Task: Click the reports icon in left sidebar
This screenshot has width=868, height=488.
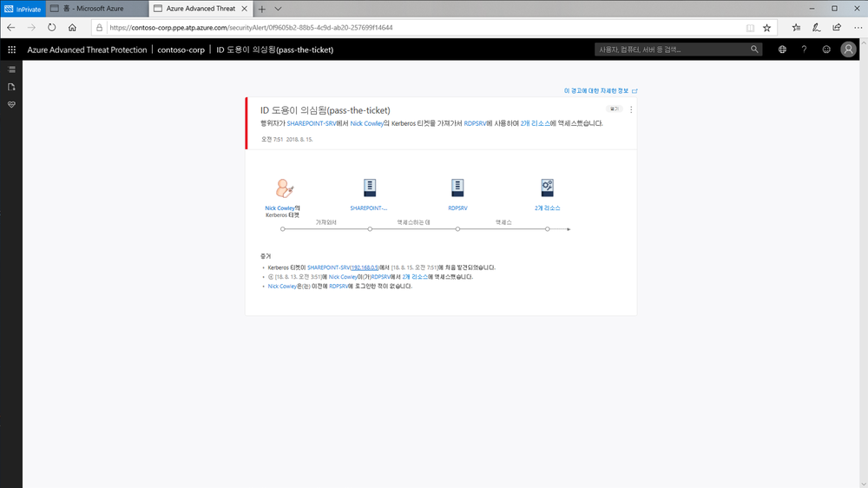Action: [x=11, y=87]
